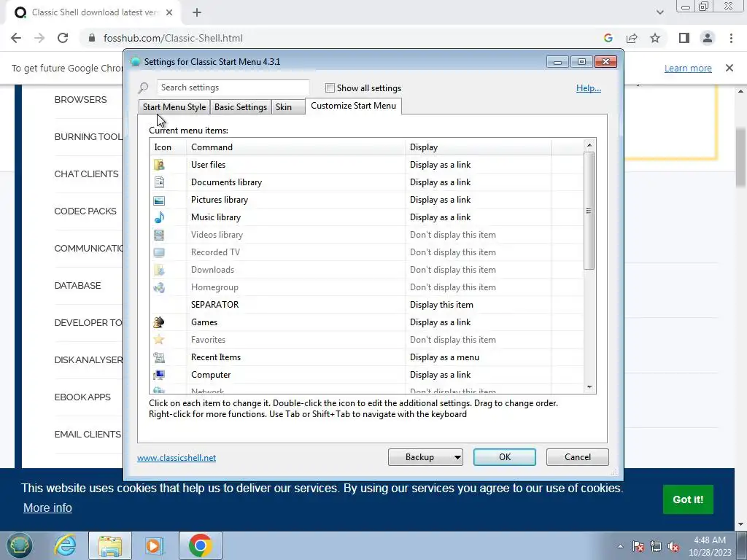747x560 pixels.
Task: Click into the Search settings field
Action: pyautogui.click(x=233, y=87)
